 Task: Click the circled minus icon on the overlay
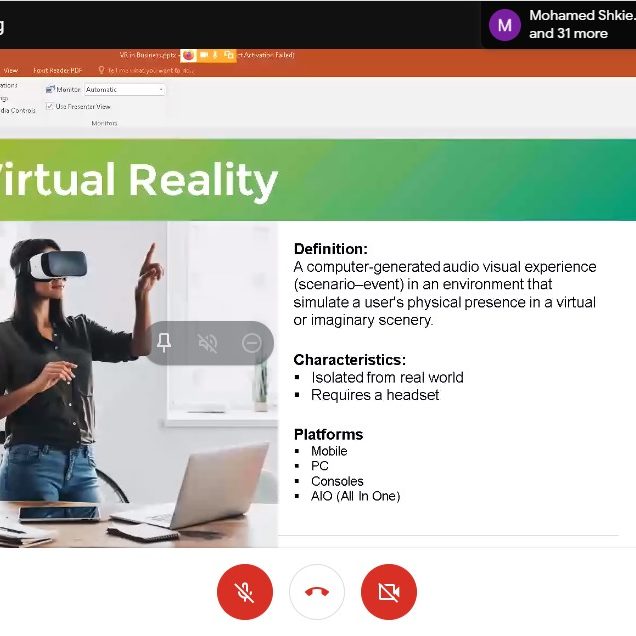251,343
